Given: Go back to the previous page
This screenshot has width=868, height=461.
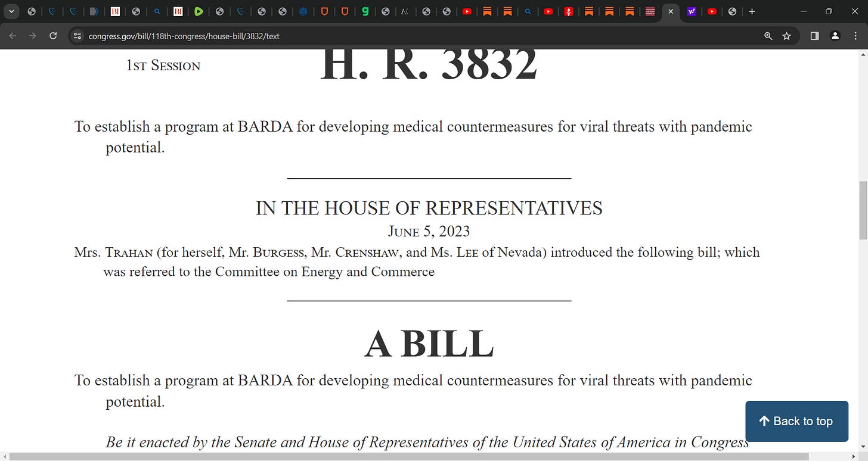Looking at the screenshot, I should click(x=13, y=36).
